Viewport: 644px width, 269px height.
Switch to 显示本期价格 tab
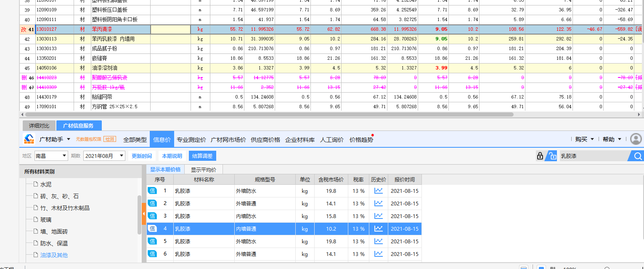click(x=165, y=169)
